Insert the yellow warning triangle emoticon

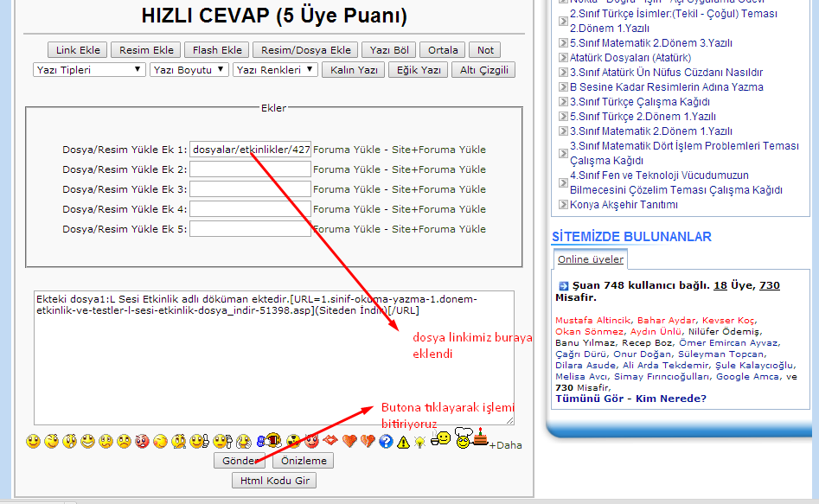(403, 442)
